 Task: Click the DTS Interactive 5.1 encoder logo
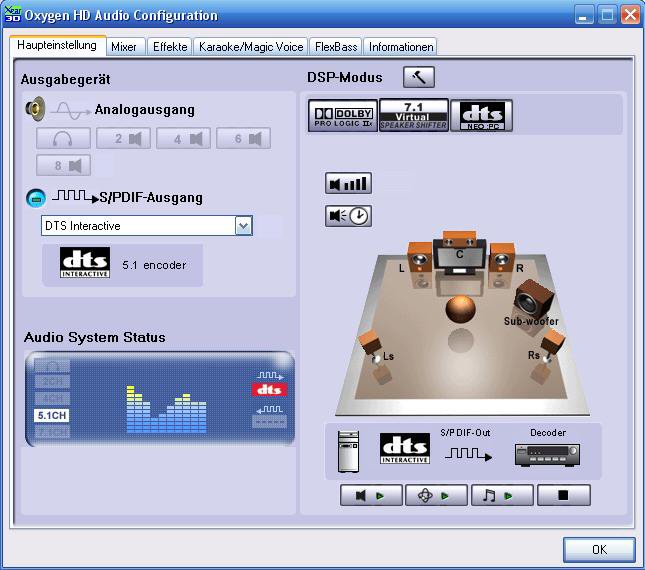click(85, 262)
